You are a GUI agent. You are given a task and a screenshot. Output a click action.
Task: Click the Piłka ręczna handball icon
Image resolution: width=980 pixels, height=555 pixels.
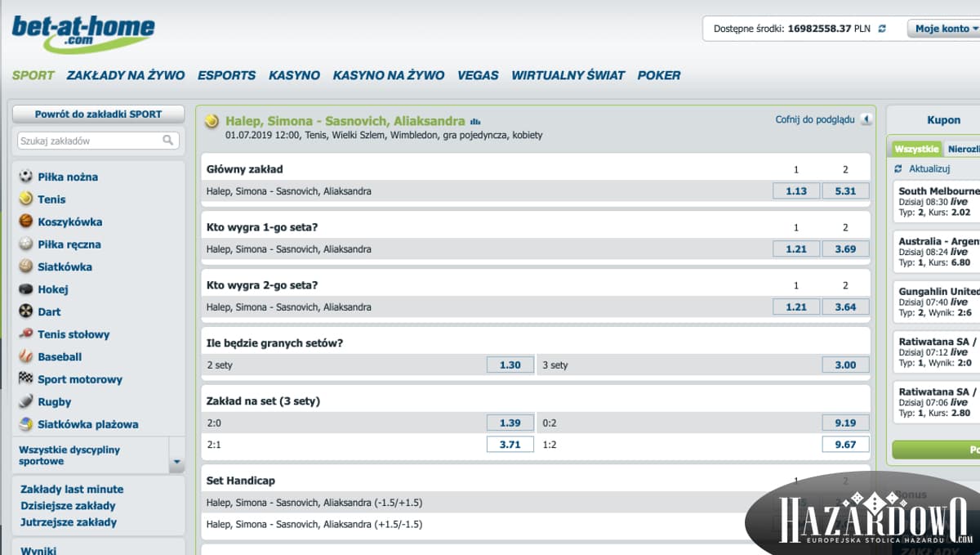click(26, 244)
